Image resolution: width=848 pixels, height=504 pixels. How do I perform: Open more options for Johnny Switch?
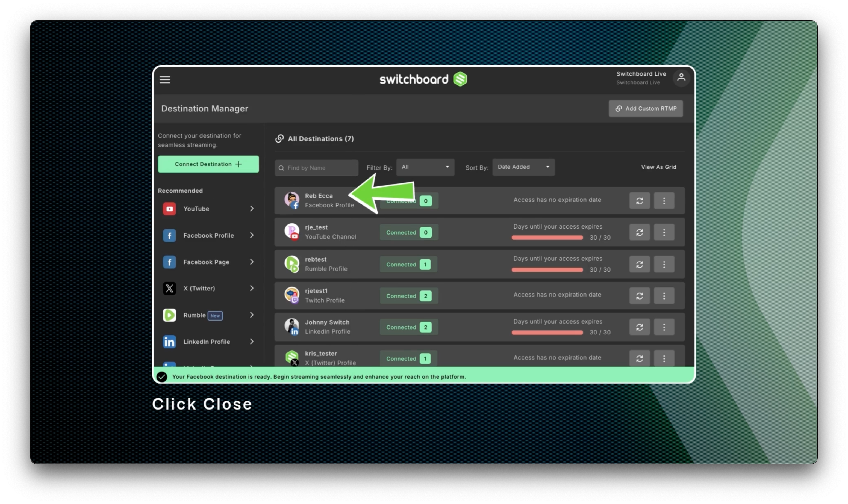click(664, 327)
